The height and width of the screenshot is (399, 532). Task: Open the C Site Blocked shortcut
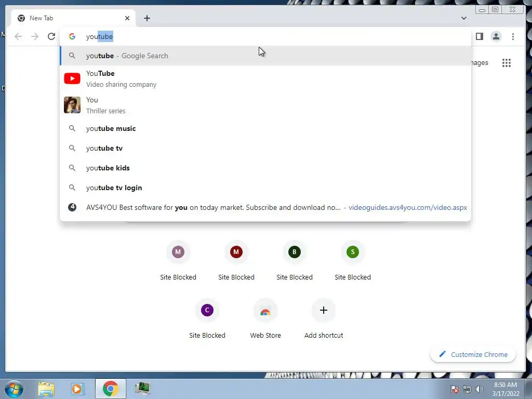click(x=207, y=320)
